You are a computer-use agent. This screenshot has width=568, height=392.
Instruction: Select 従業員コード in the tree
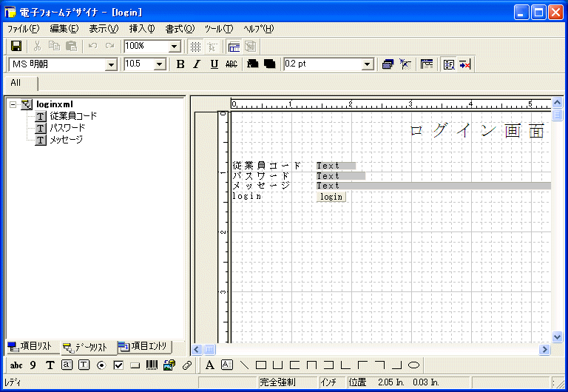click(x=73, y=116)
